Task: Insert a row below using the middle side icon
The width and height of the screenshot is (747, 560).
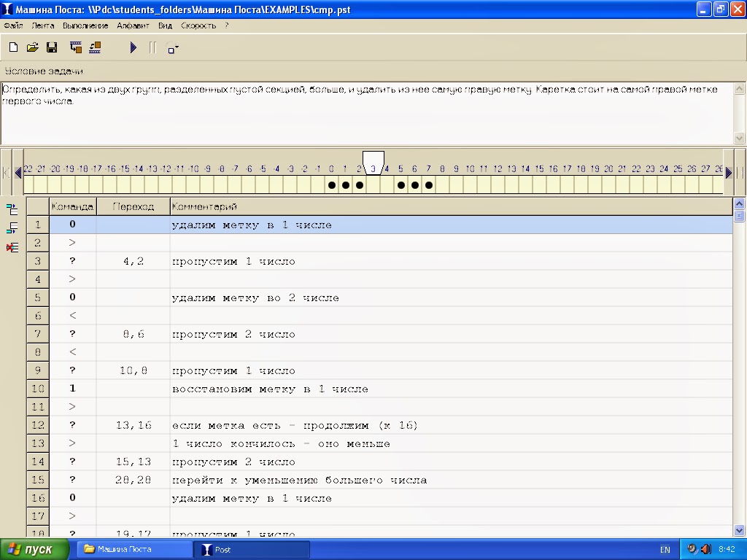Action: pos(12,228)
